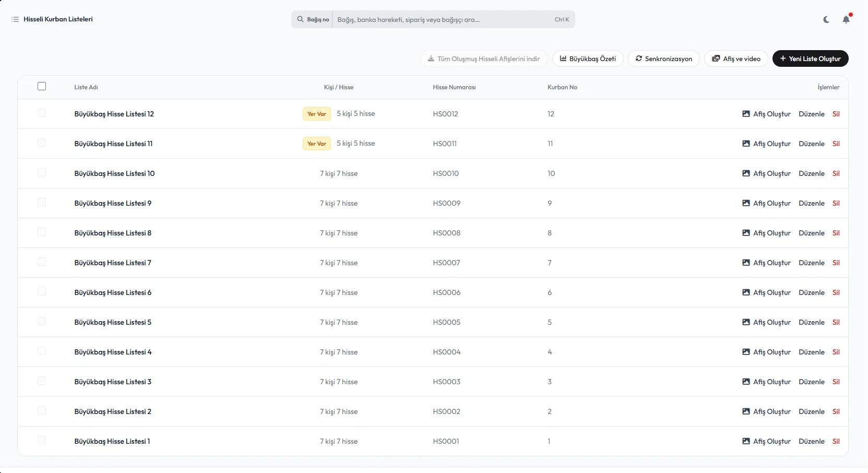Open 'Büyükbaş Özeti' summary
The image size is (868, 473).
588,58
